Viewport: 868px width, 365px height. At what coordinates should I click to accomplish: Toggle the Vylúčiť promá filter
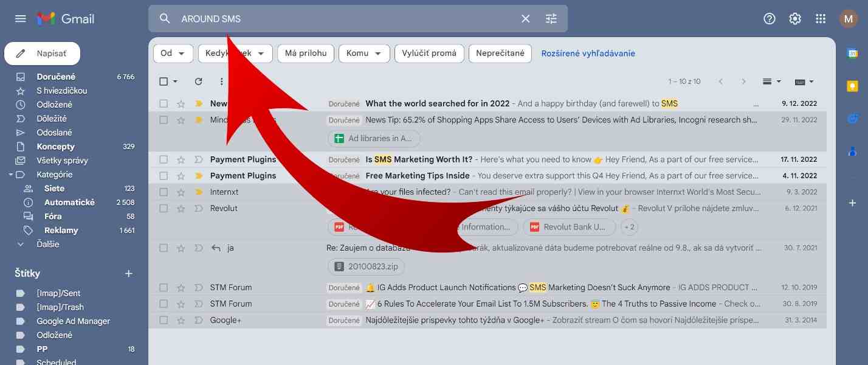point(429,54)
